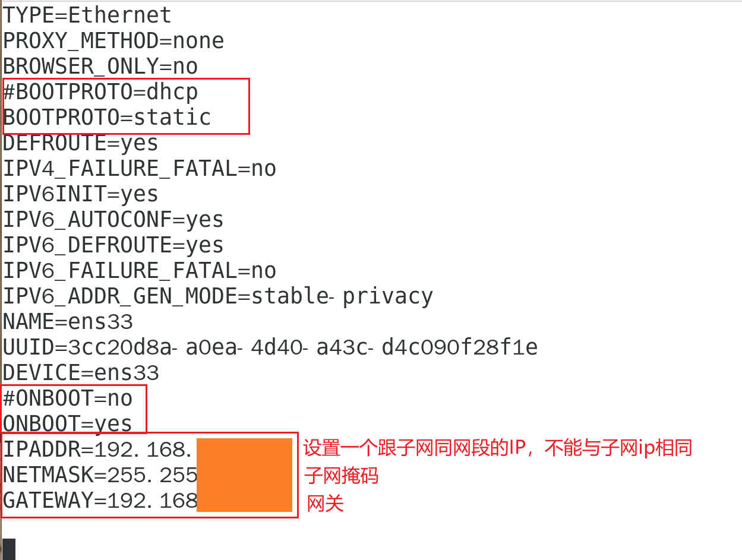Click the IPV6_DEFROUTE=yes line

(x=113, y=245)
